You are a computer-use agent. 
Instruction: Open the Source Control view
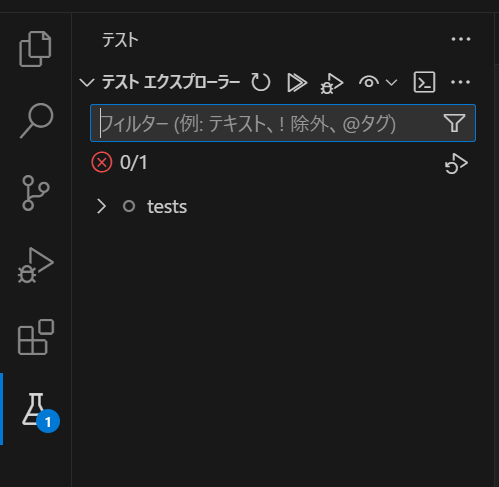click(35, 193)
